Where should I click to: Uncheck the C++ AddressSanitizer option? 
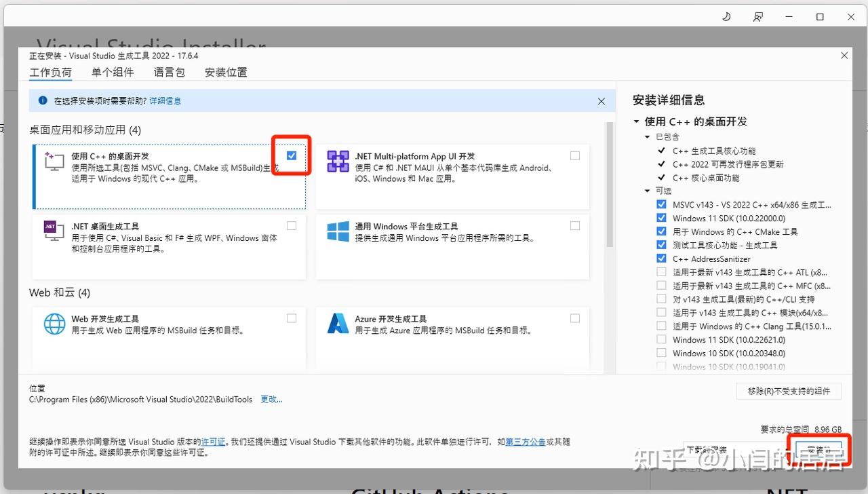pyautogui.click(x=661, y=258)
